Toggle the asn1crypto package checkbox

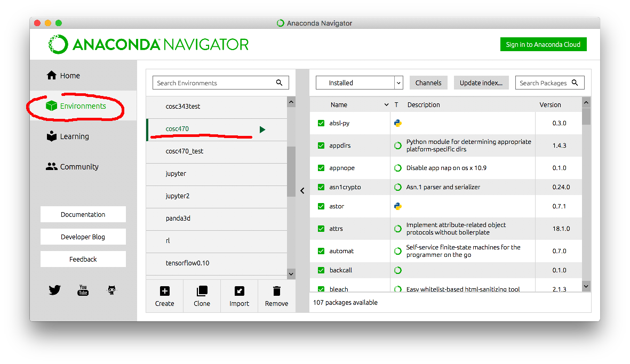(x=321, y=187)
